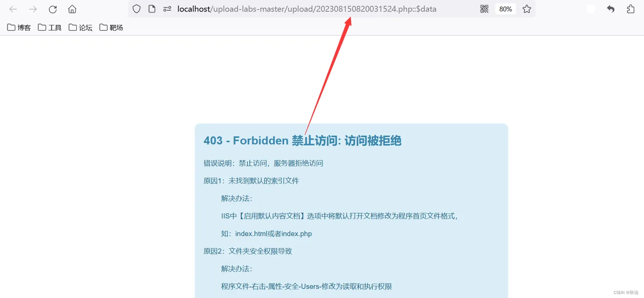The height and width of the screenshot is (298, 644).
Task: Go to the browser home page
Action: point(72,9)
